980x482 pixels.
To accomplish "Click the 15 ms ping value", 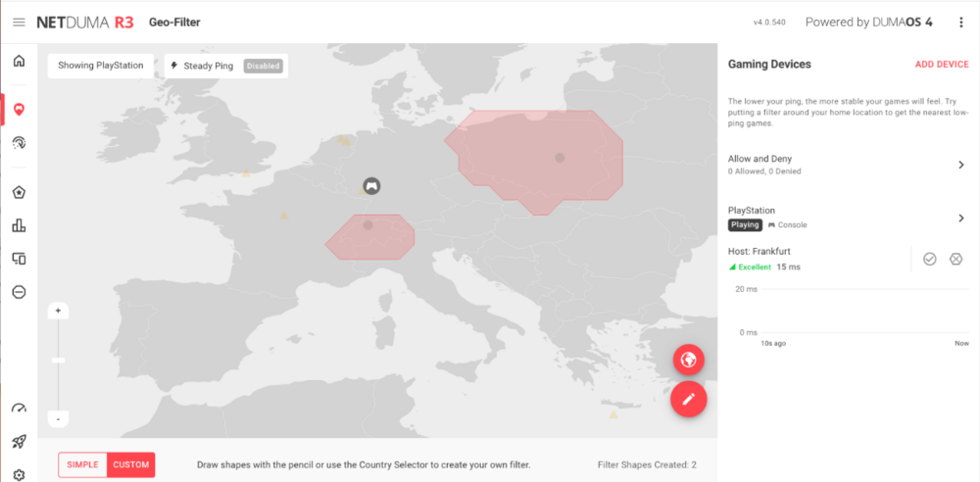I will (x=788, y=266).
